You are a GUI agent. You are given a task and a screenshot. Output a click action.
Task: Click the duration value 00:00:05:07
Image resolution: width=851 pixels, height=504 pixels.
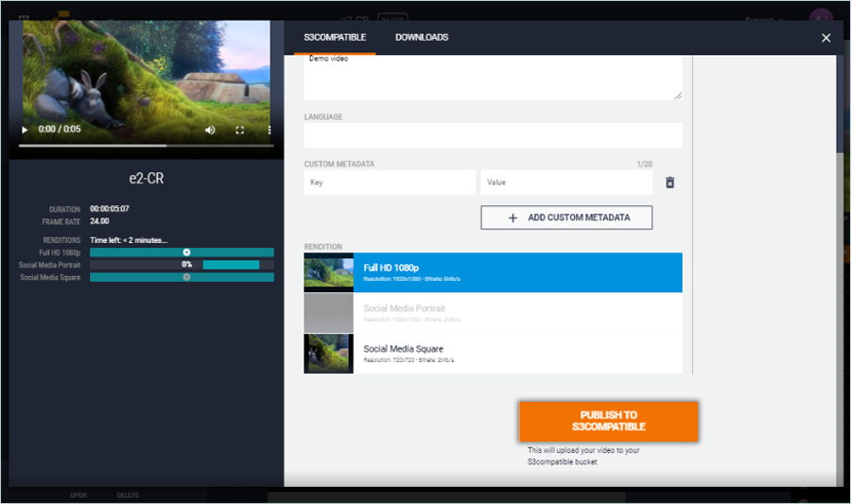110,208
